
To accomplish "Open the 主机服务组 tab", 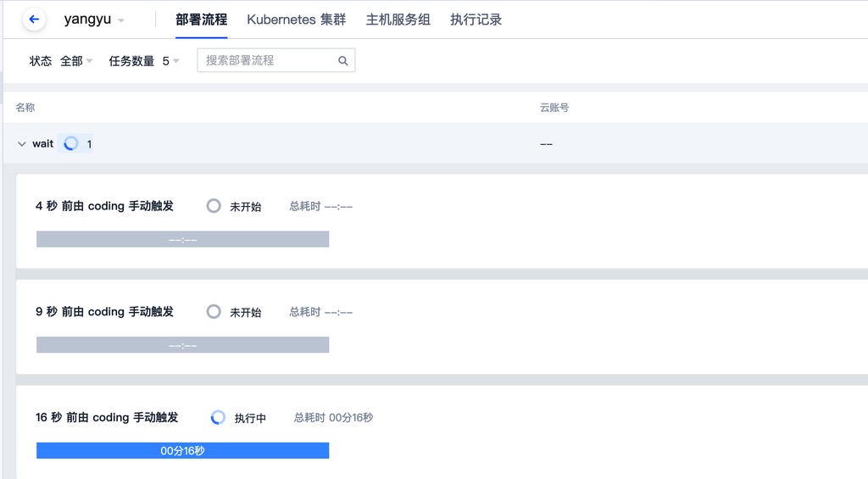I will (398, 19).
